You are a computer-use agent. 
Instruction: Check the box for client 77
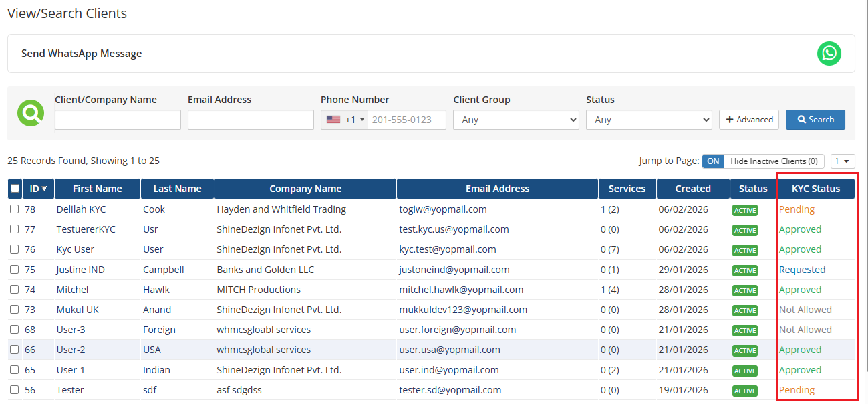pyautogui.click(x=15, y=229)
